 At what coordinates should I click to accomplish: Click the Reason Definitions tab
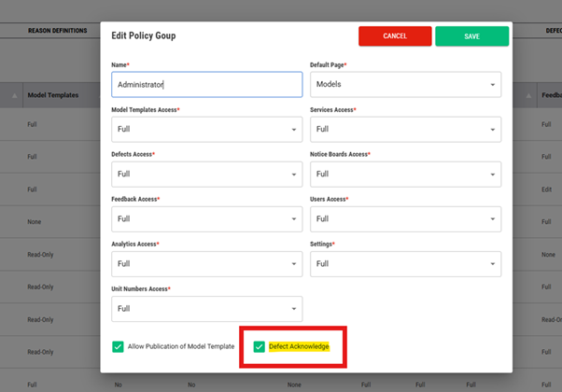[x=57, y=31]
